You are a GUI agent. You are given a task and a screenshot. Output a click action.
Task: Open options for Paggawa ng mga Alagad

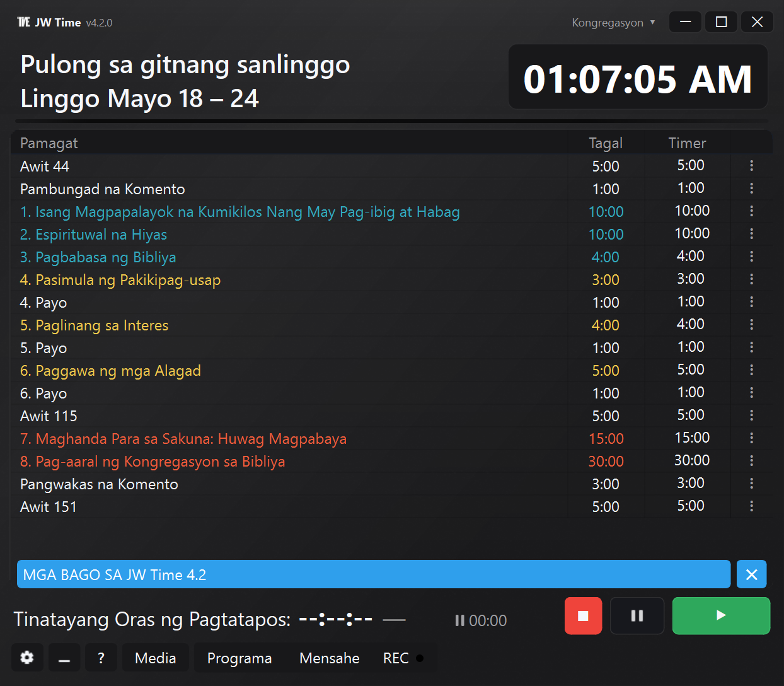point(751,370)
